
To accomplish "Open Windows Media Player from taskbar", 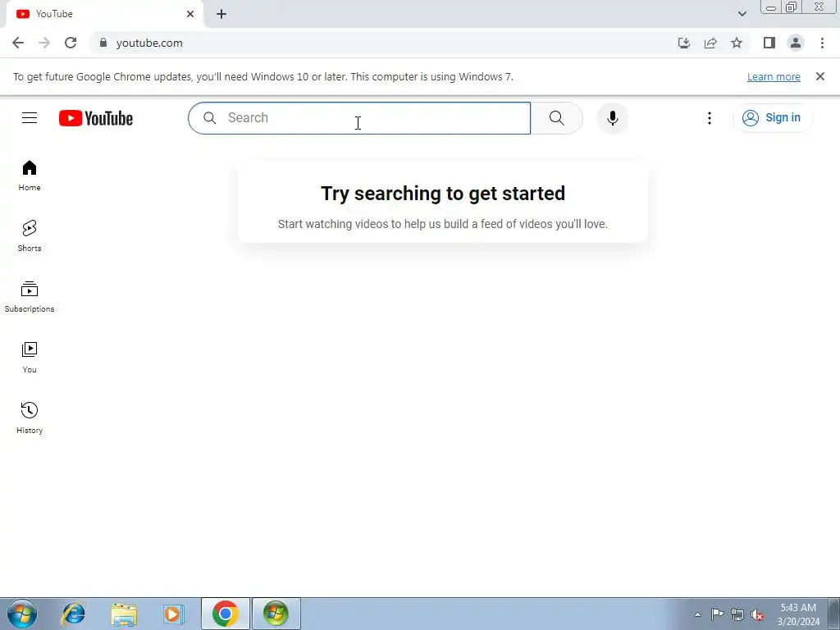I will [174, 614].
